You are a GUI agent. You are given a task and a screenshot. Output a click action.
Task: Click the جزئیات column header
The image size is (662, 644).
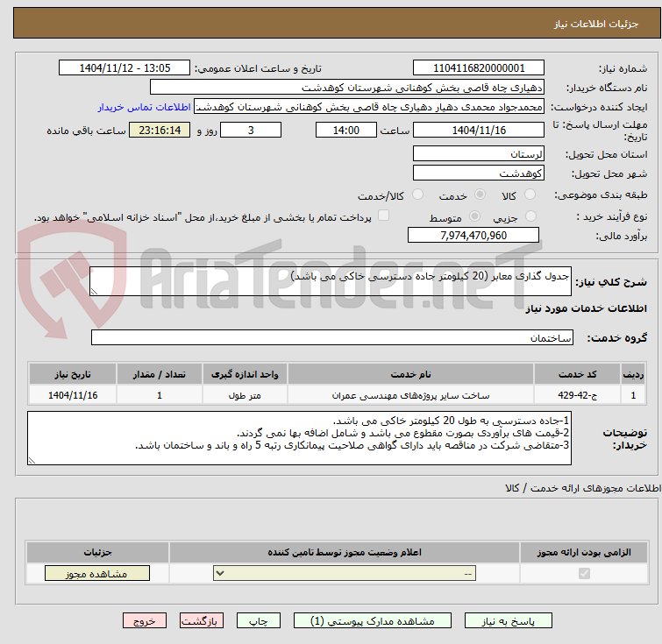tap(97, 552)
